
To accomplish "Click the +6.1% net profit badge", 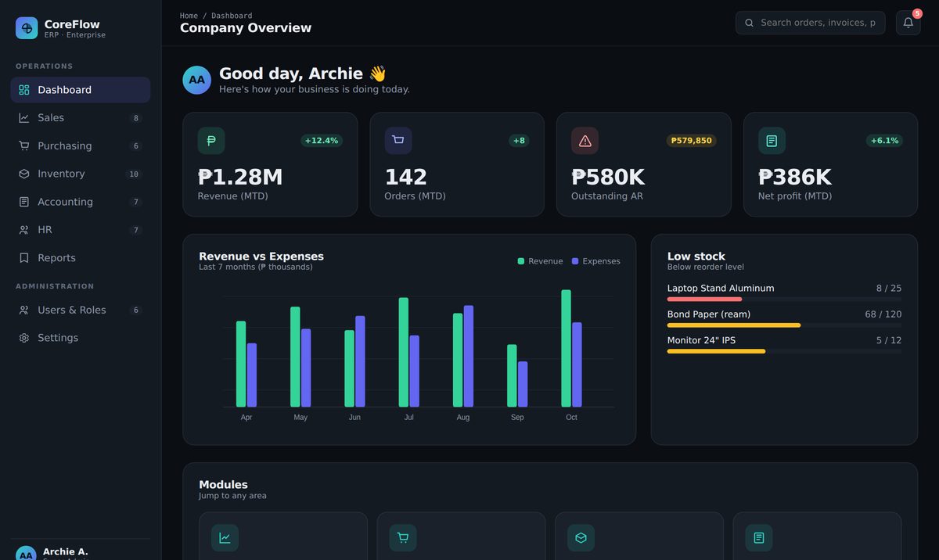I will tap(884, 141).
